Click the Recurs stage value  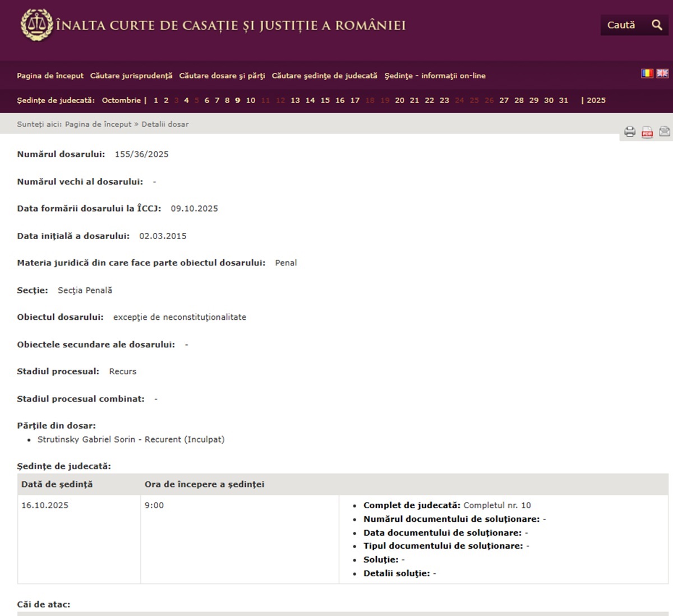click(x=123, y=371)
